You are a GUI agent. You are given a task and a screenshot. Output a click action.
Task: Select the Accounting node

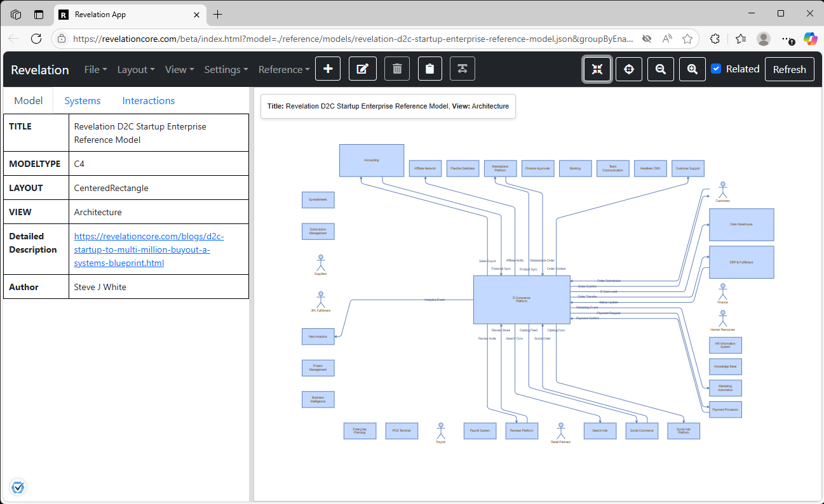(x=372, y=160)
